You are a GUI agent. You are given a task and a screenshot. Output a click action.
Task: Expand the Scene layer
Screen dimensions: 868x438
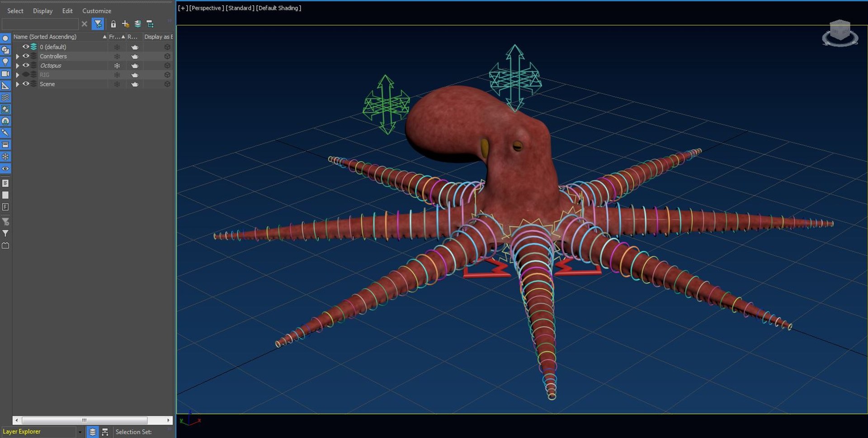tap(18, 84)
